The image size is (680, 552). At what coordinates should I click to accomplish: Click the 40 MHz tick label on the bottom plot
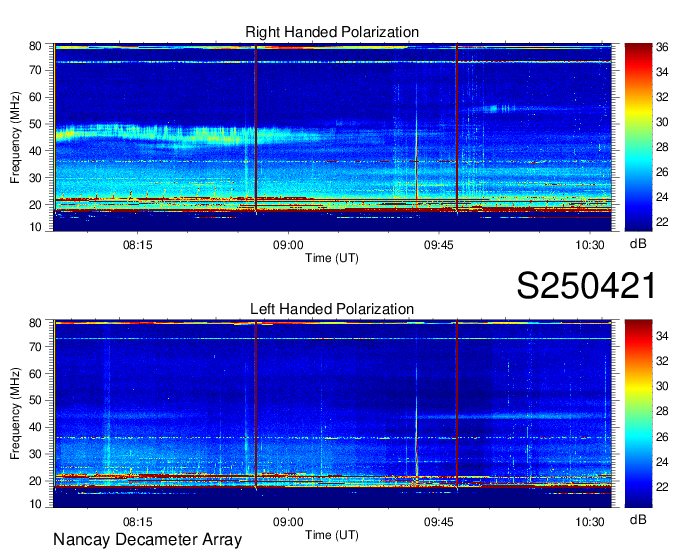click(35, 427)
